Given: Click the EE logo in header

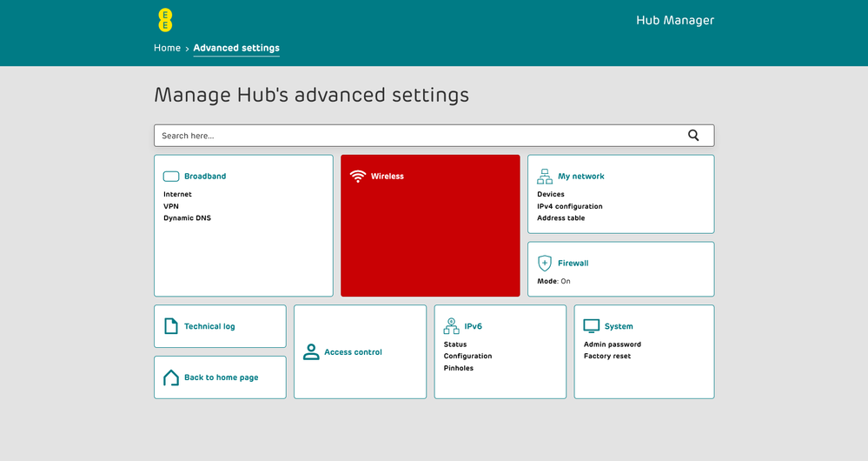Looking at the screenshot, I should (x=165, y=21).
